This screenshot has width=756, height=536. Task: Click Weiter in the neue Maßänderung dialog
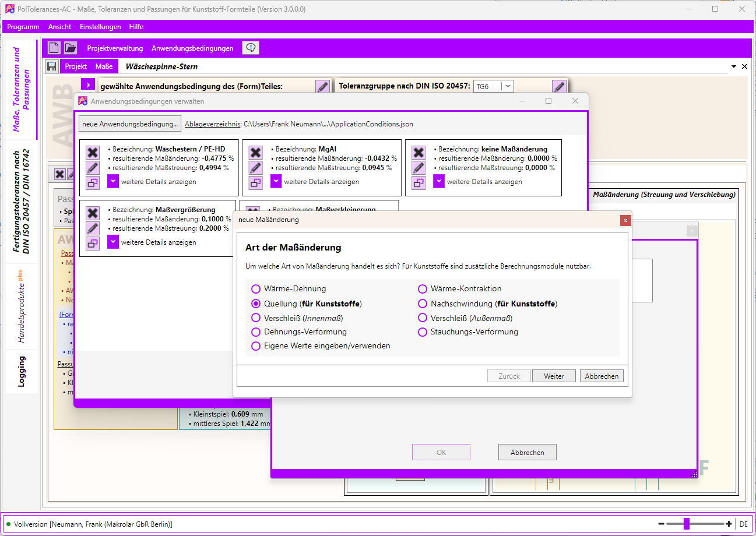(554, 376)
